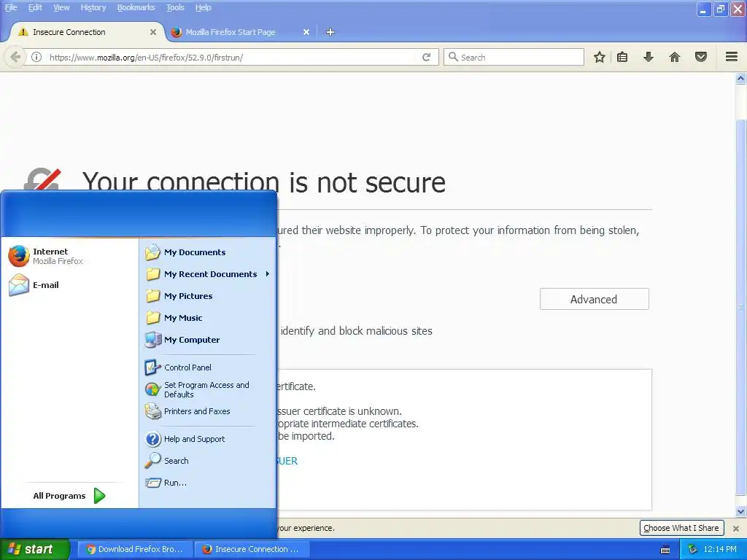Go back one page
747x560 pixels.
click(x=15, y=57)
